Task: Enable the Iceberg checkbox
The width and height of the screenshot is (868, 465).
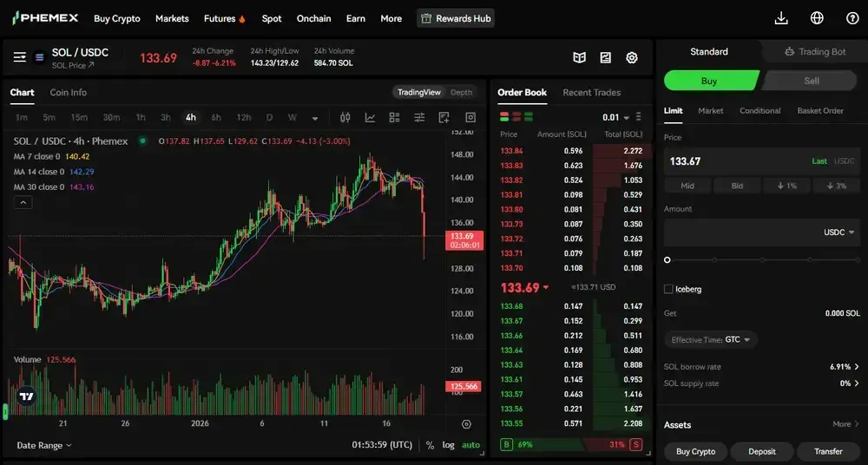Action: coord(668,289)
